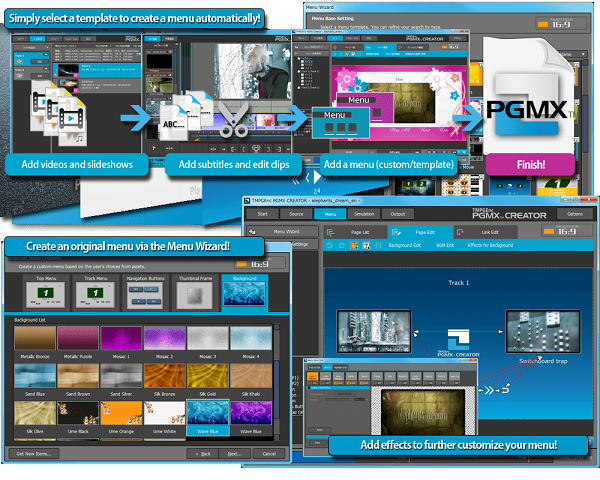Click the Get New Items button
This screenshot has width=600, height=480.
pyautogui.click(x=34, y=454)
